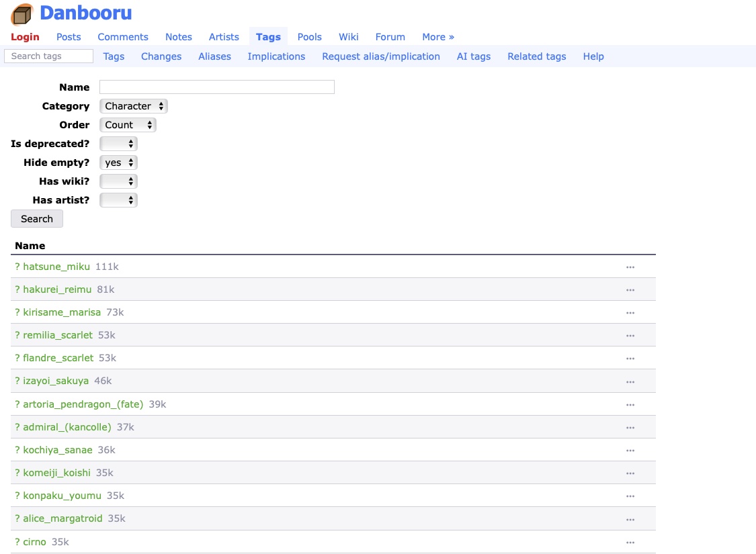Open options menu for admiral_(kancolle) row
This screenshot has width=756, height=554.
(x=630, y=427)
